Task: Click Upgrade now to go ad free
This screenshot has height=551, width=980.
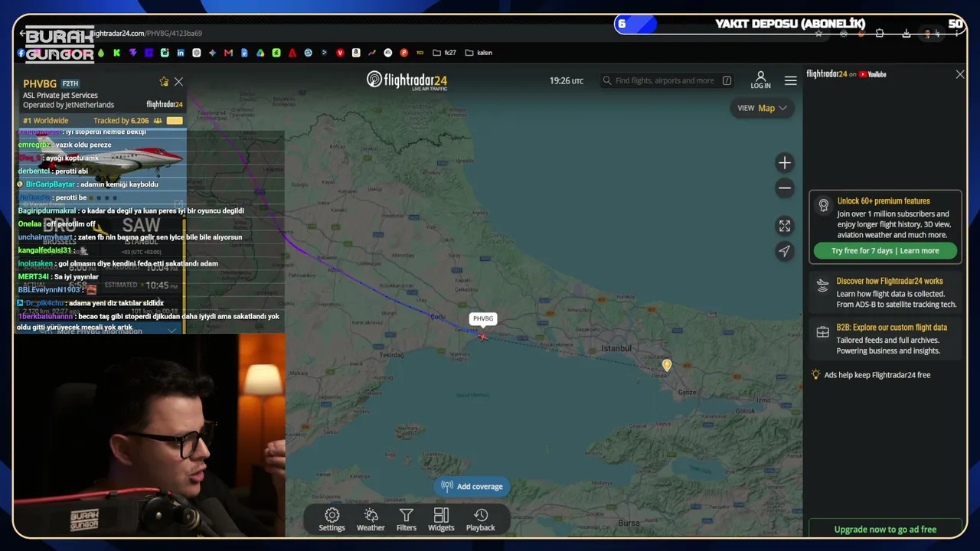Action: pyautogui.click(x=885, y=530)
